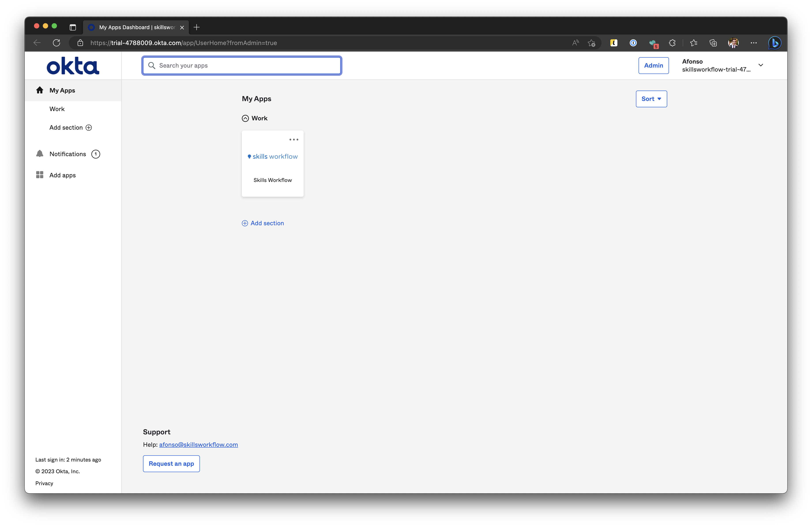
Task: Click the padlock site info icon
Action: pos(80,43)
